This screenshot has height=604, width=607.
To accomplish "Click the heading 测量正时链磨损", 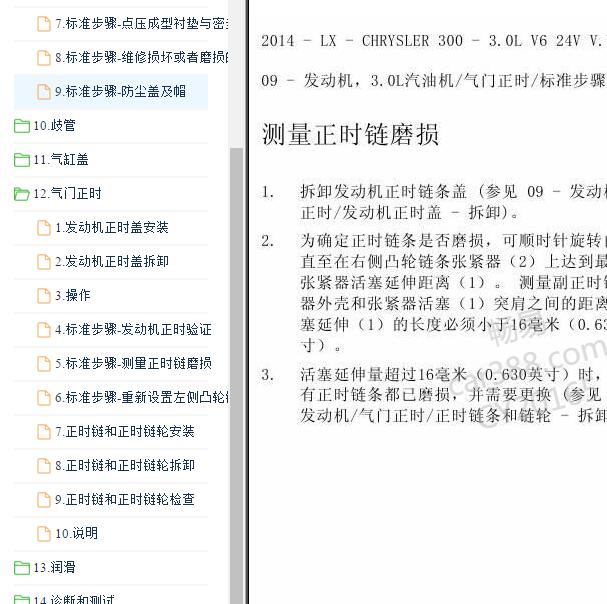I will pos(350,135).
